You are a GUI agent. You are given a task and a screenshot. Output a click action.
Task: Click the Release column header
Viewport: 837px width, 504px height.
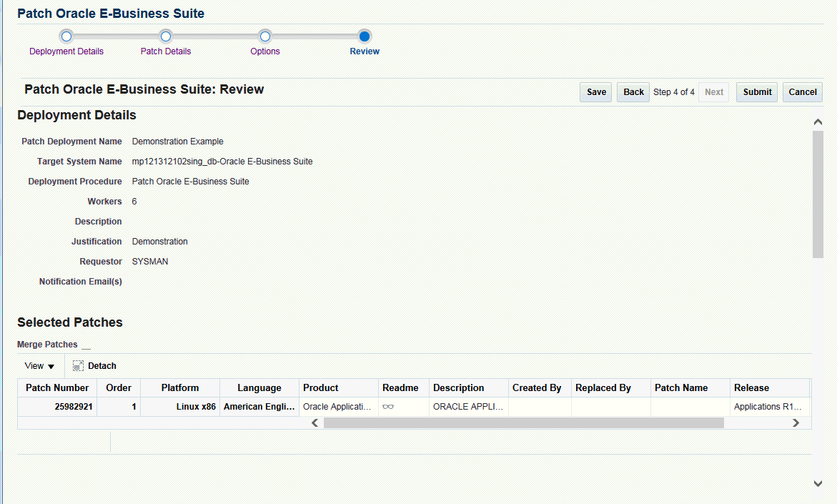click(770, 387)
